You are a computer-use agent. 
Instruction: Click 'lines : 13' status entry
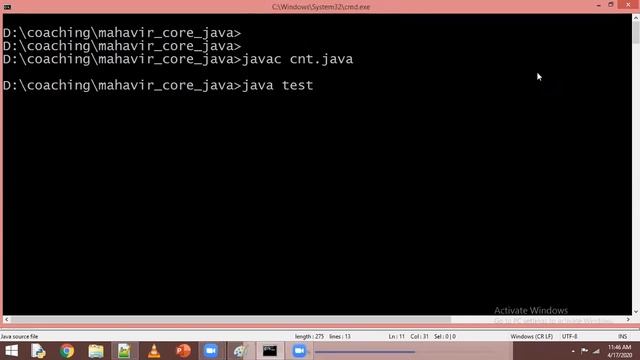pyautogui.click(x=340, y=337)
